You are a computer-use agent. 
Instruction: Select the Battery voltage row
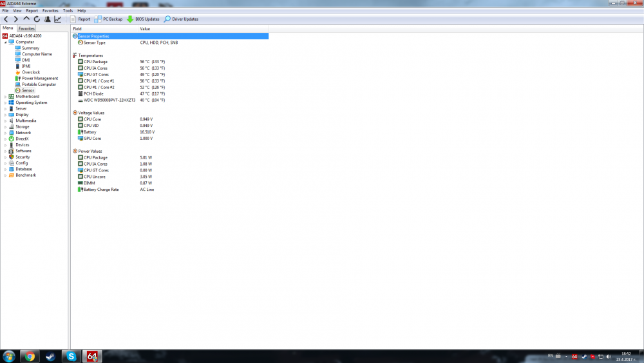click(x=170, y=132)
